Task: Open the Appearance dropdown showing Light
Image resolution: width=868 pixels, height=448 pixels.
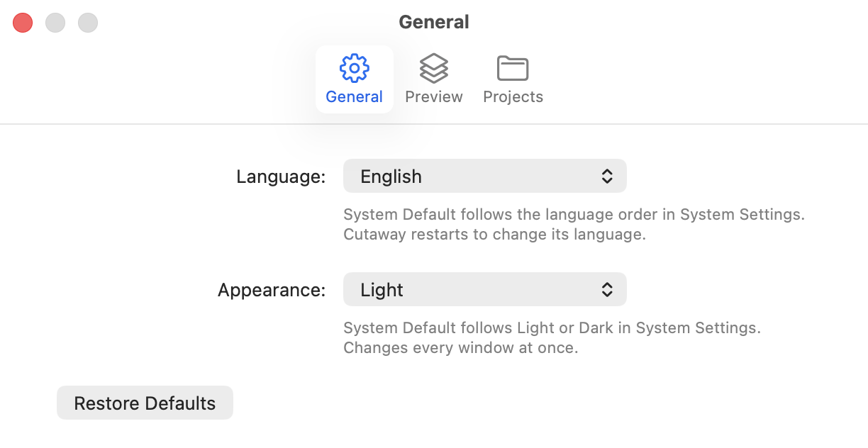Action: [484, 289]
